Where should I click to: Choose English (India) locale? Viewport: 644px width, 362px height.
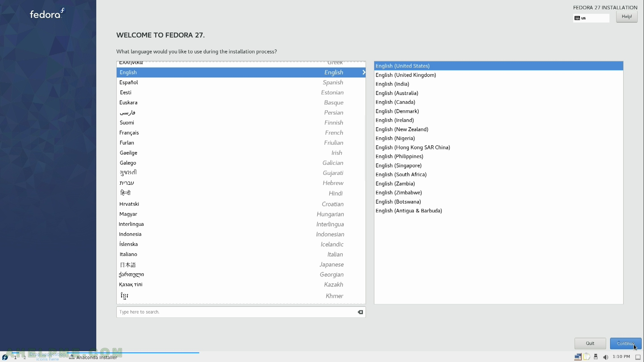tap(498, 84)
